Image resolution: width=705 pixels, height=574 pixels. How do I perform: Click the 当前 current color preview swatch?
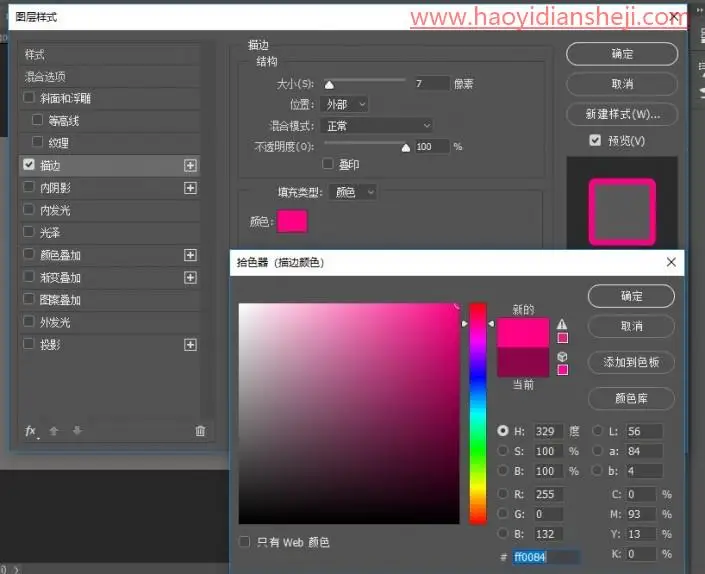(x=523, y=362)
